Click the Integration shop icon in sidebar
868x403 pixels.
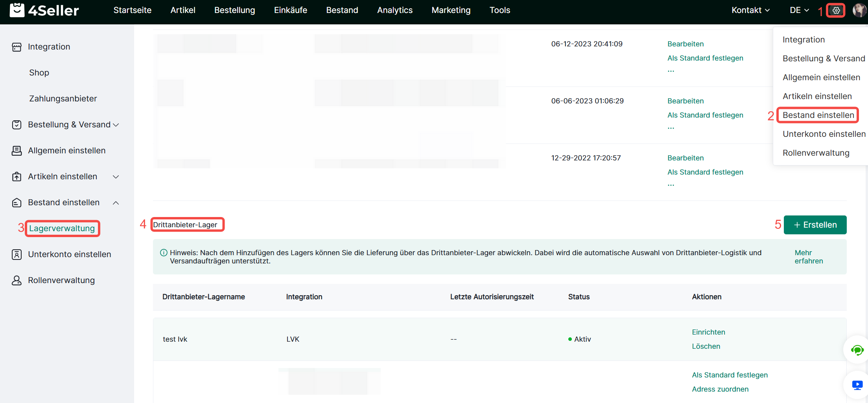tap(17, 47)
